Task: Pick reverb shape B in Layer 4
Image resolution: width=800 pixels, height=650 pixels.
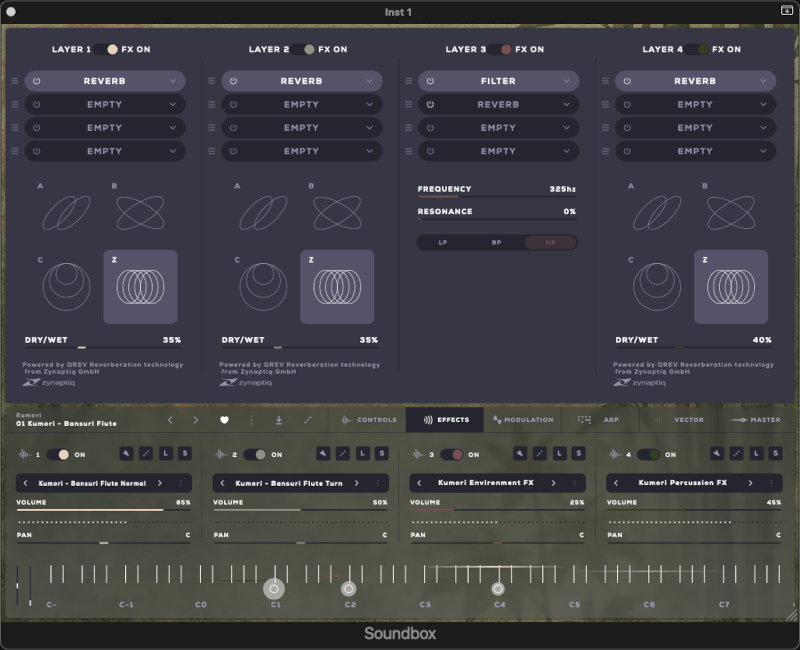Action: 731,213
